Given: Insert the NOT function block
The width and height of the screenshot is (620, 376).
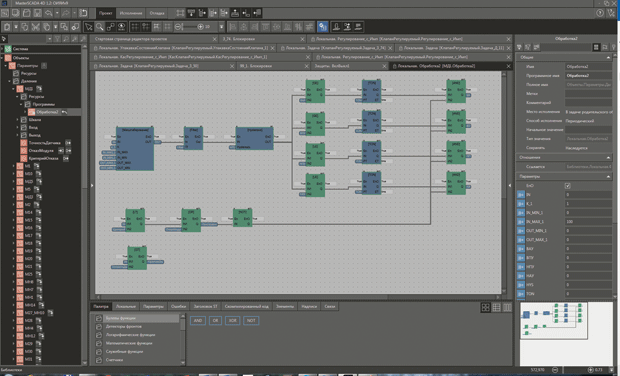Looking at the screenshot, I should click(251, 321).
